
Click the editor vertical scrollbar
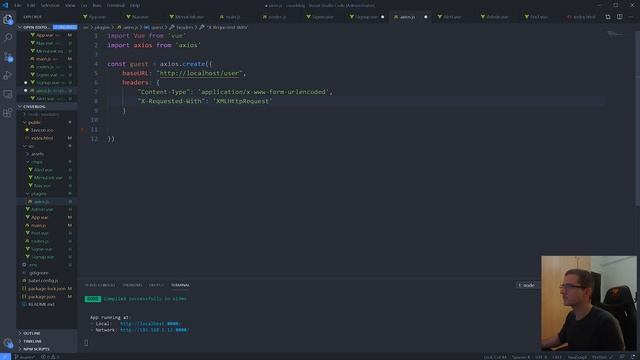coord(637,118)
